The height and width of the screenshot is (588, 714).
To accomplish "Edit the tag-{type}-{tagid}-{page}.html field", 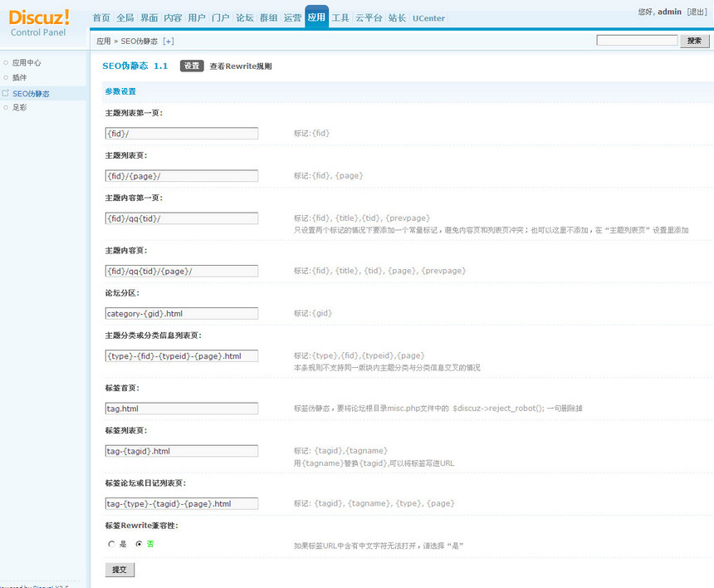I will pos(182,503).
